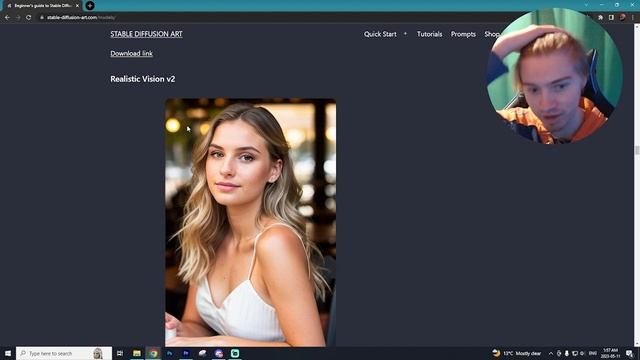Viewport: 640px width, 360px height.
Task: Open the Quick Start menu item
Action: [380, 34]
